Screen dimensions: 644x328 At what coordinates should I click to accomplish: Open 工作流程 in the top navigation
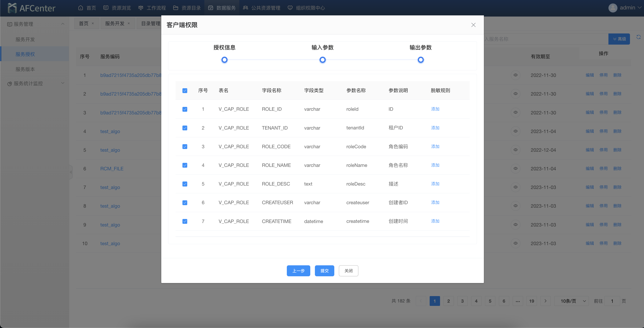[x=152, y=8]
